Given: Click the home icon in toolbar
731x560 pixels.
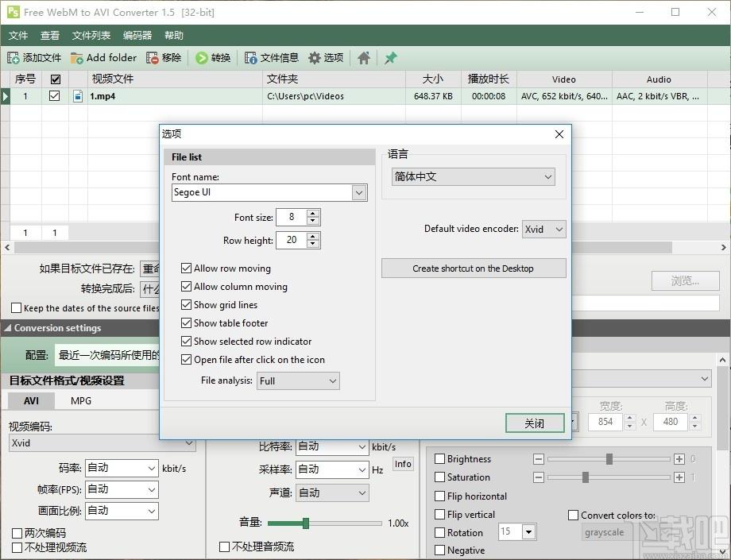Looking at the screenshot, I should click(364, 58).
